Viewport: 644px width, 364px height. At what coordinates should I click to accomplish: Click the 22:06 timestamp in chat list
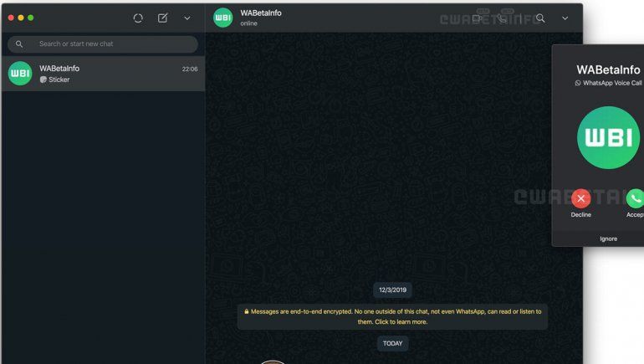(x=190, y=69)
